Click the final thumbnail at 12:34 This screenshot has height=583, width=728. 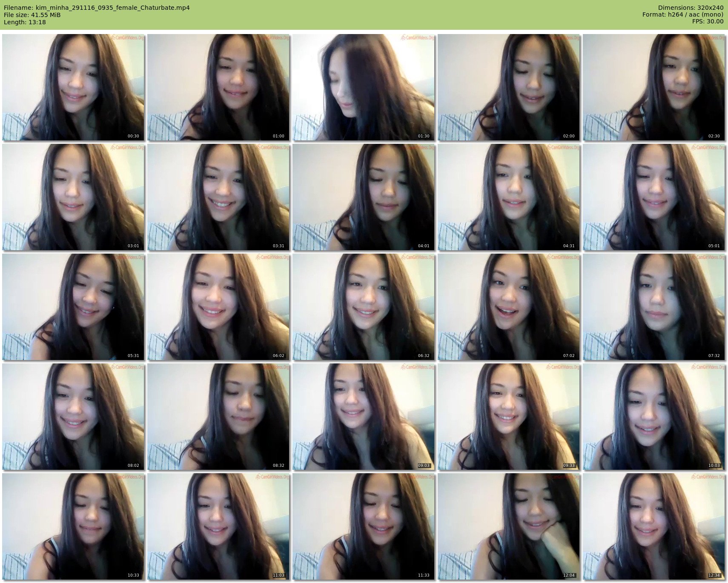[654, 526]
